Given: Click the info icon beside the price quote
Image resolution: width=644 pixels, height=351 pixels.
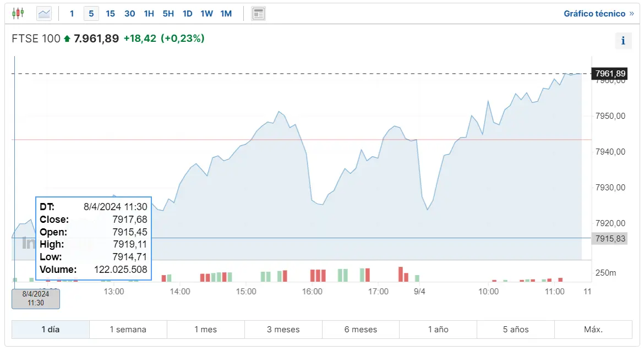Looking at the screenshot, I should coord(623,40).
